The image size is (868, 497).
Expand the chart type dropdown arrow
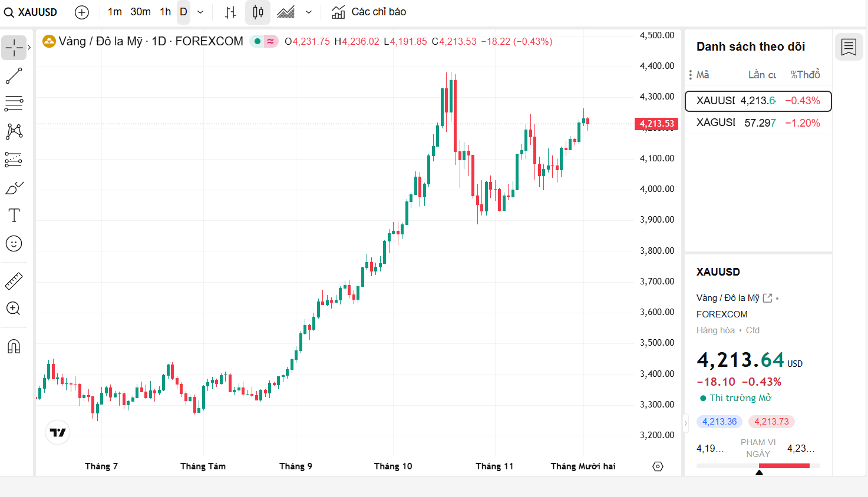pos(308,12)
